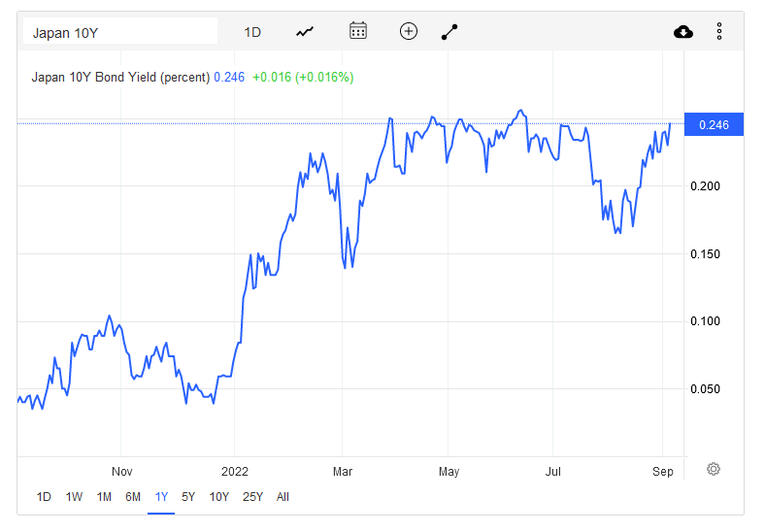Image resolution: width=765 pixels, height=532 pixels.
Task: Click the Mar x-axis label
Action: point(343,472)
